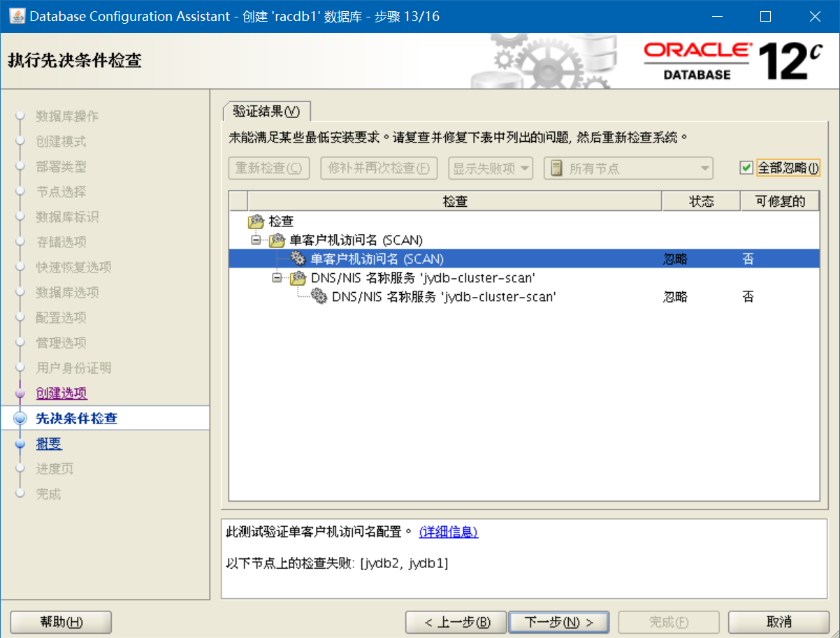This screenshot has height=638, width=840.
Task: Click the '节点选择' step in sidebar
Action: [x=61, y=192]
